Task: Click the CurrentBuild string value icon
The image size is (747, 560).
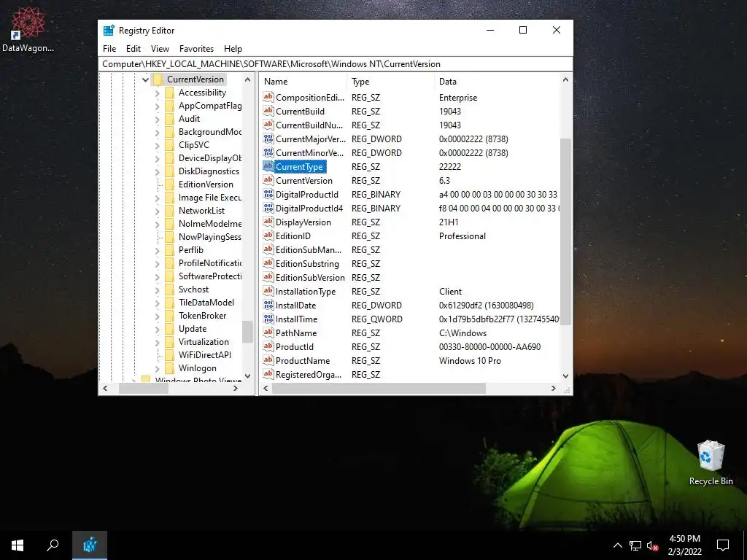Action: [268, 111]
